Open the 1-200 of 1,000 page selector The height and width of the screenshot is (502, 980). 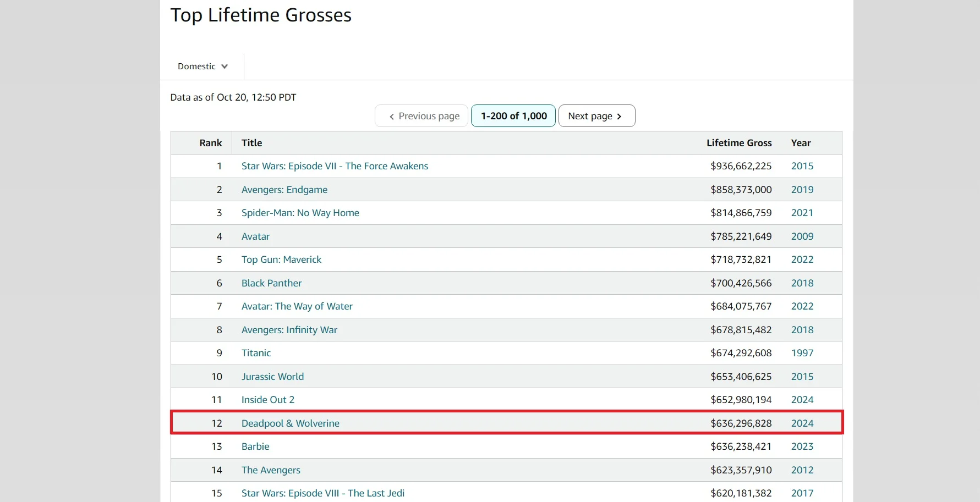pos(513,116)
